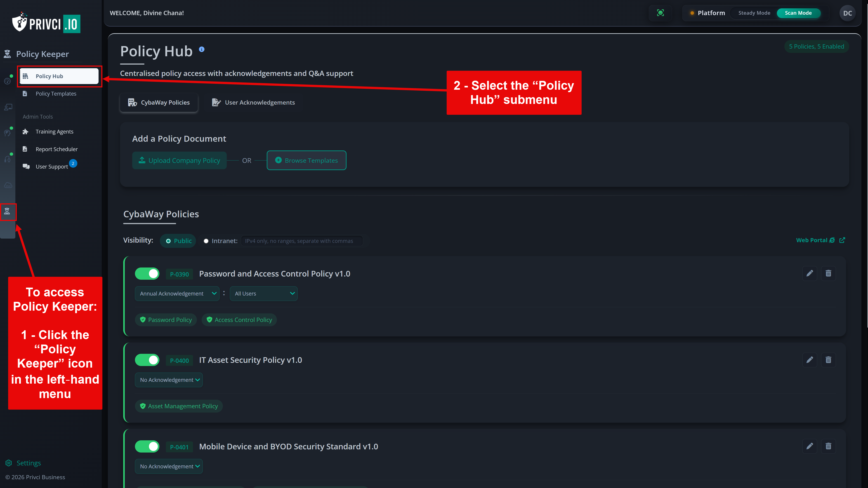Screen dimensions: 868x488
Task: Click the Upload Company Policy button
Action: click(179, 160)
